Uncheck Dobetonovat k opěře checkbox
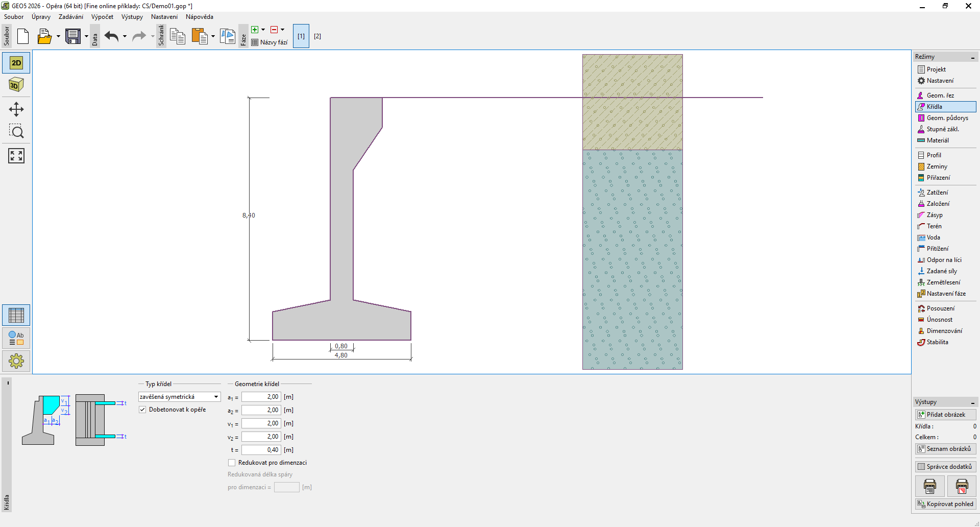Viewport: 980px width, 527px height. [143, 410]
